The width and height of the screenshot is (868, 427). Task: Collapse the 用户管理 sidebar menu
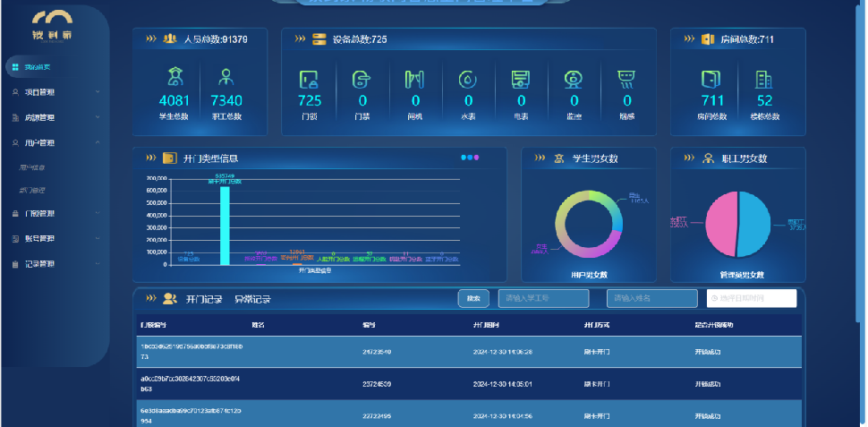point(54,142)
